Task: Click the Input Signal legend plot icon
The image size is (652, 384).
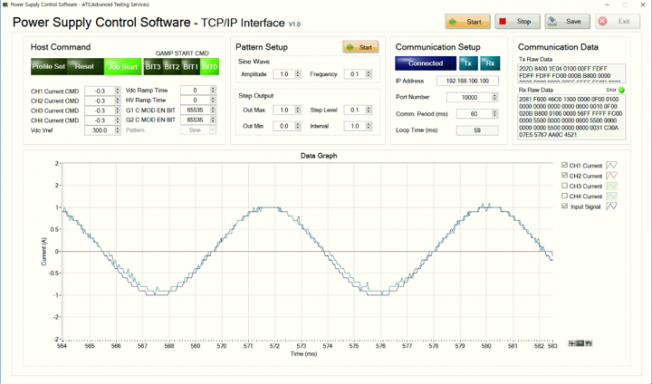Action: [612, 206]
